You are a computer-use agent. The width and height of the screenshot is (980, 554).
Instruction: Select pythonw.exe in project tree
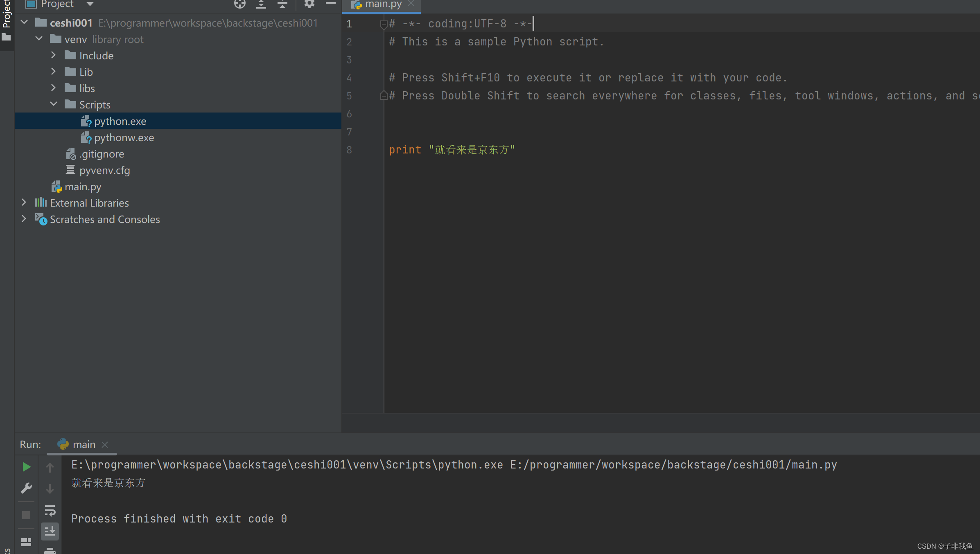click(x=124, y=138)
